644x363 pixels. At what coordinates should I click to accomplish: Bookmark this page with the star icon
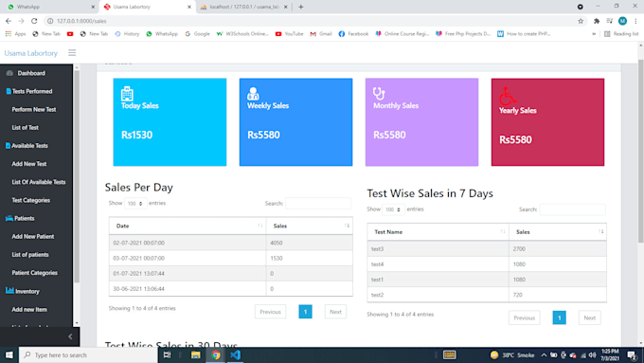pos(581,21)
